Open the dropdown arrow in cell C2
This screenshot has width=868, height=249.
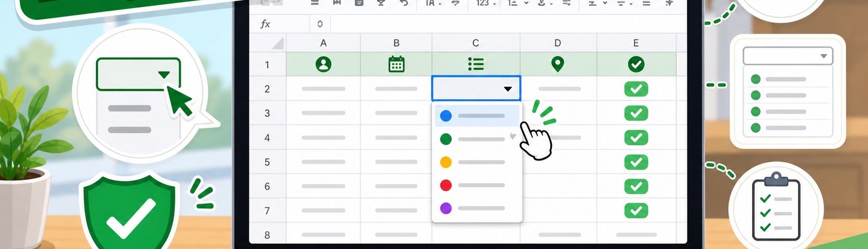tap(508, 89)
